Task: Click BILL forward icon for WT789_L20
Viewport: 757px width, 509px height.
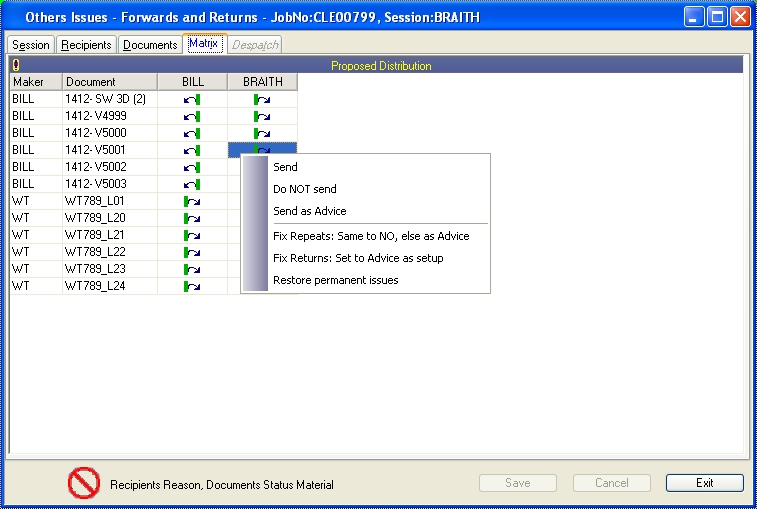Action: 192,218
